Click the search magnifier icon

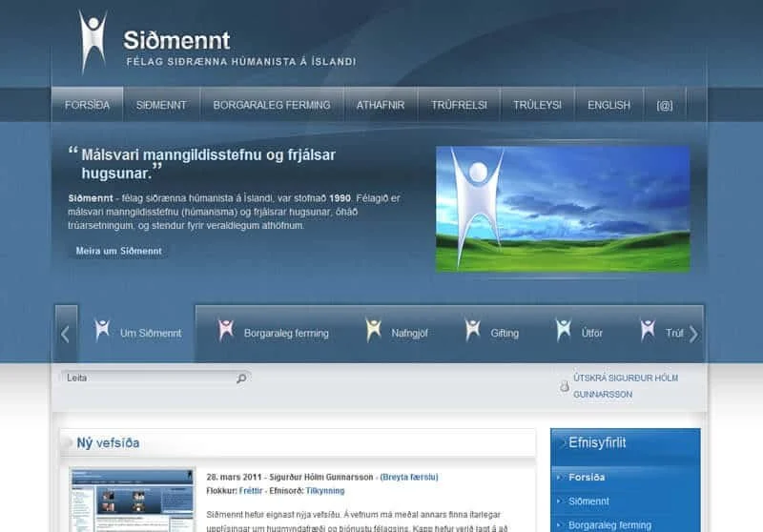click(x=241, y=378)
